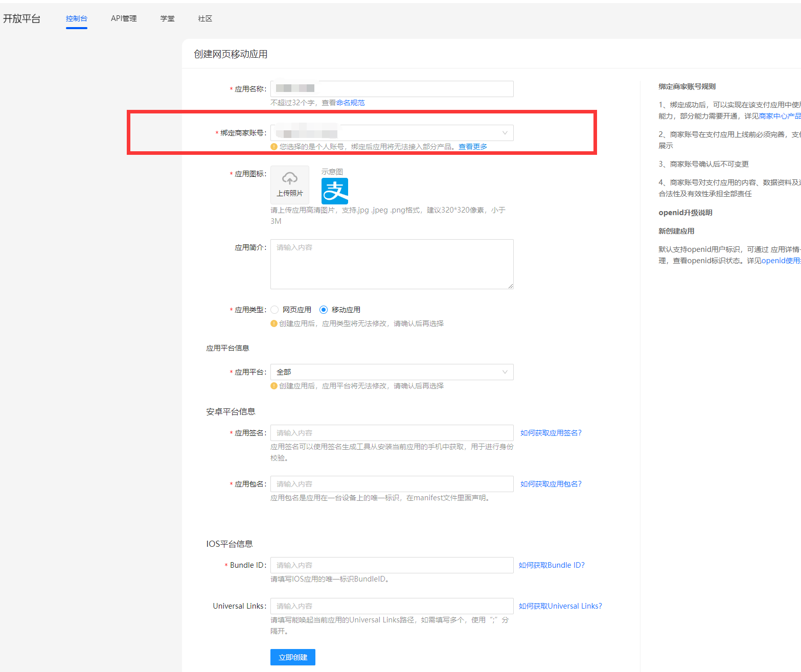This screenshot has width=801, height=672.
Task: Click the 新创建应用 heading
Action: tap(676, 231)
